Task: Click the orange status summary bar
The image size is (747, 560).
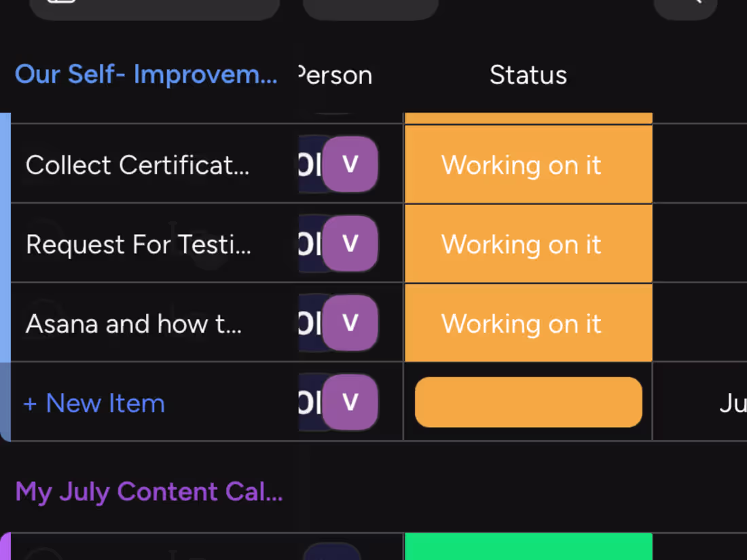Action: tap(528, 403)
